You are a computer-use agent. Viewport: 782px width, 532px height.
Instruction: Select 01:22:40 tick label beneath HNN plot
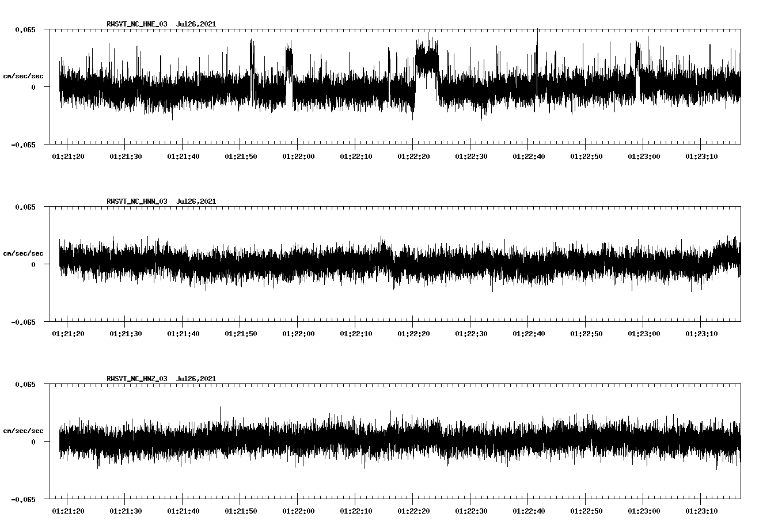tap(529, 334)
